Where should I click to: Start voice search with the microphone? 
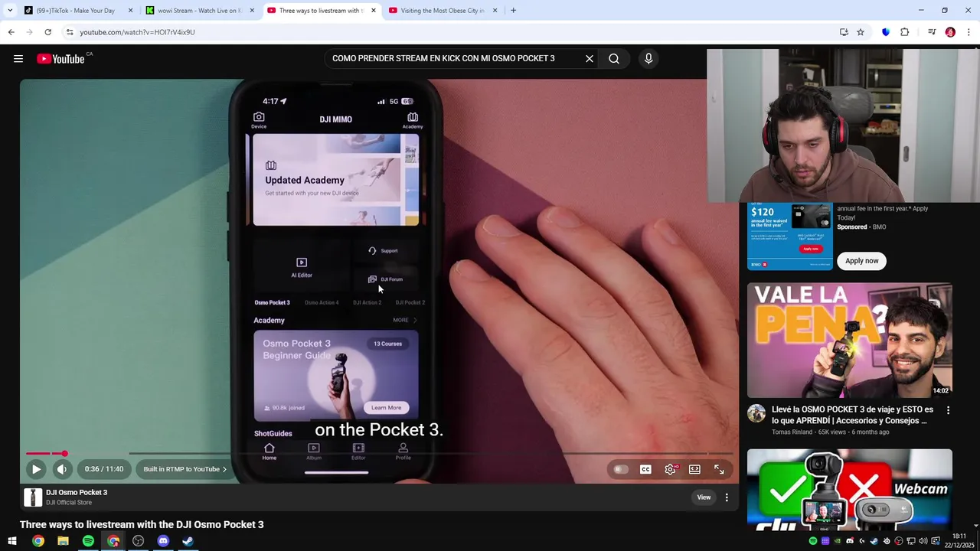click(648, 58)
